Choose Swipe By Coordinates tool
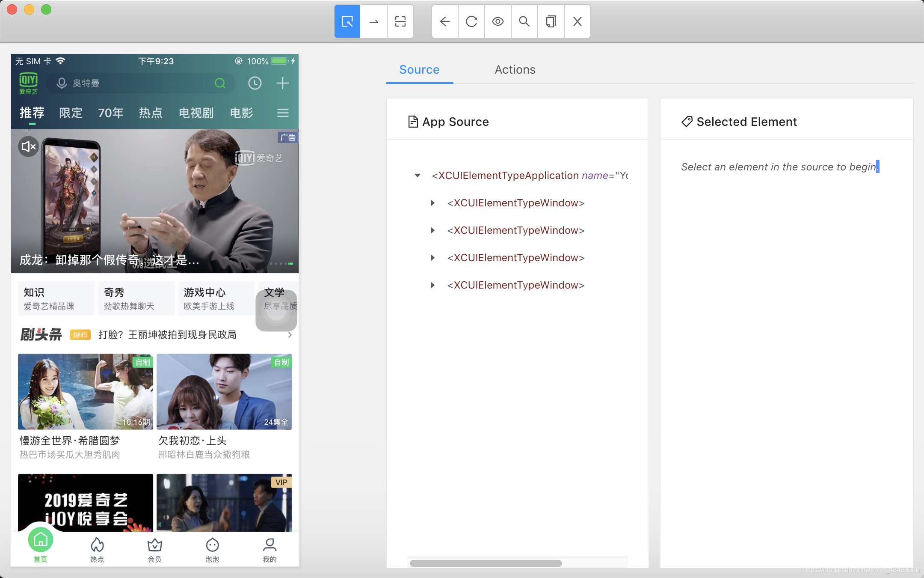 pos(374,21)
